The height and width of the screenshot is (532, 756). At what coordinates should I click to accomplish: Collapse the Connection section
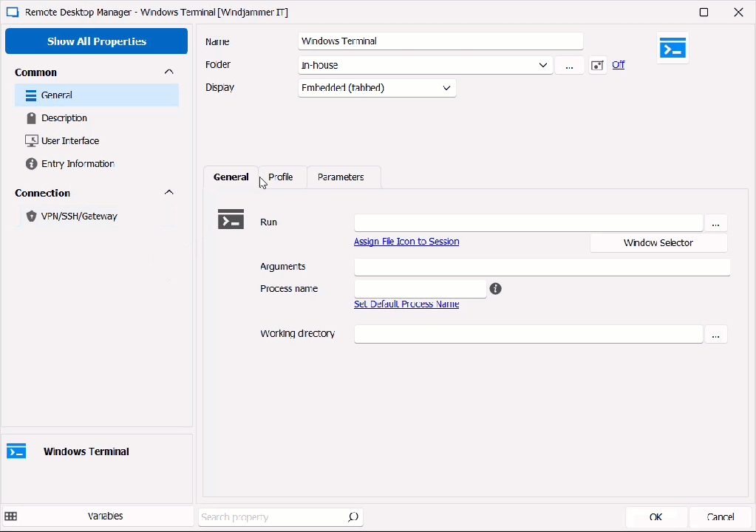[168, 193]
